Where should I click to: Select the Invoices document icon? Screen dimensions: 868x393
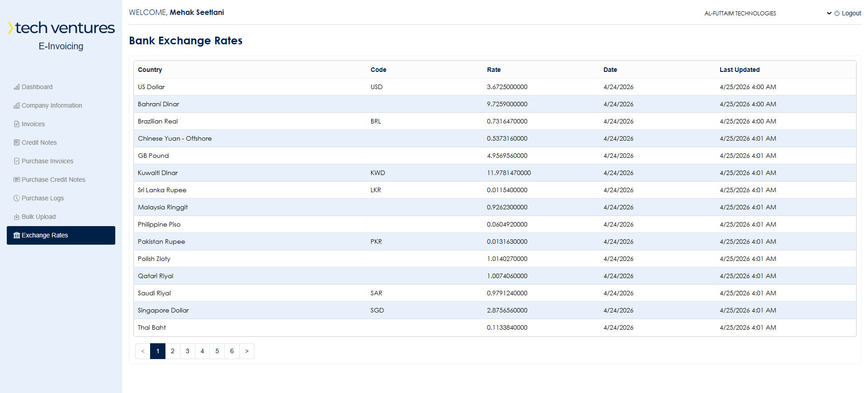[x=17, y=124]
